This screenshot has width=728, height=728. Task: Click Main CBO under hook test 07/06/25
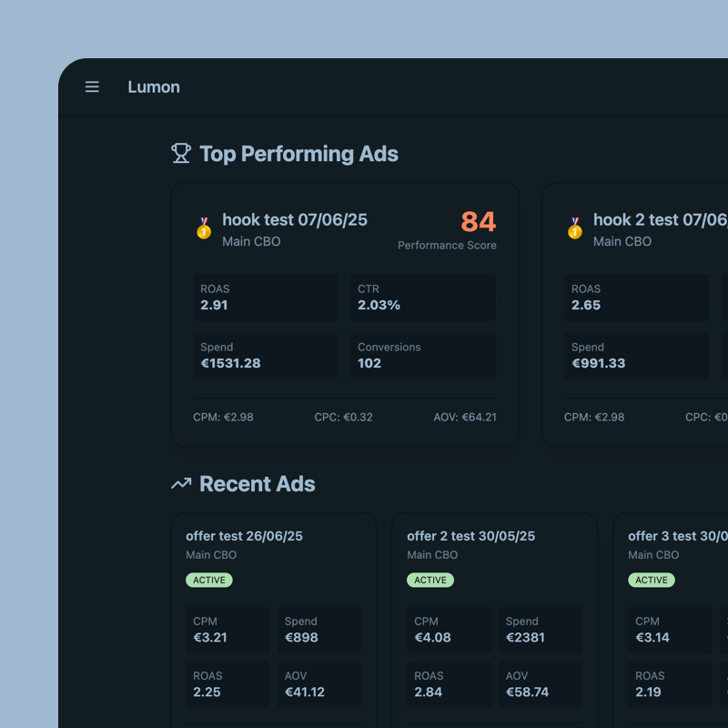tap(251, 241)
